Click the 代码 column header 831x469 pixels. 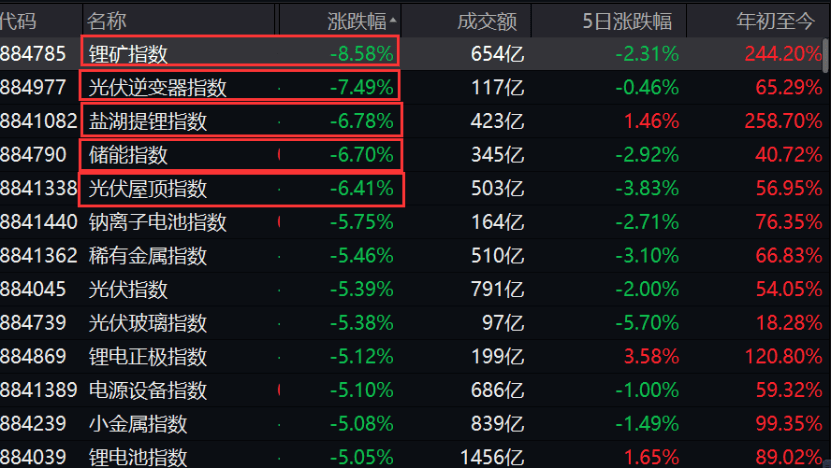(x=18, y=21)
